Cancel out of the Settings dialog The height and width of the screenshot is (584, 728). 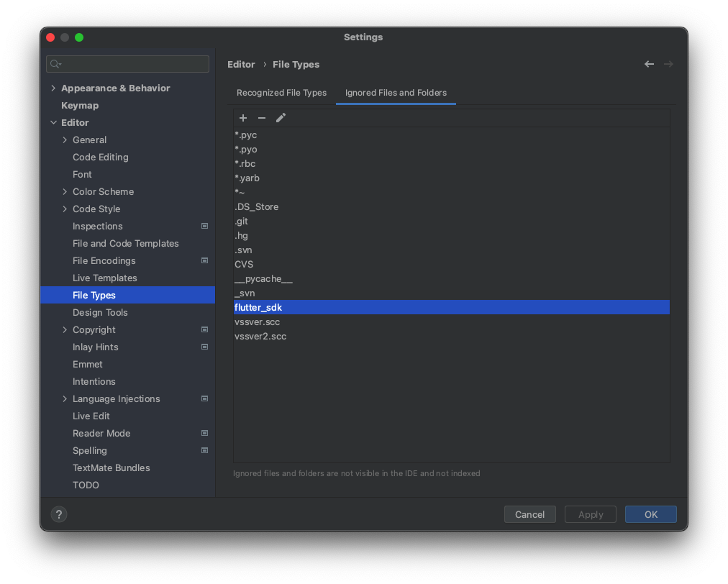tap(530, 514)
